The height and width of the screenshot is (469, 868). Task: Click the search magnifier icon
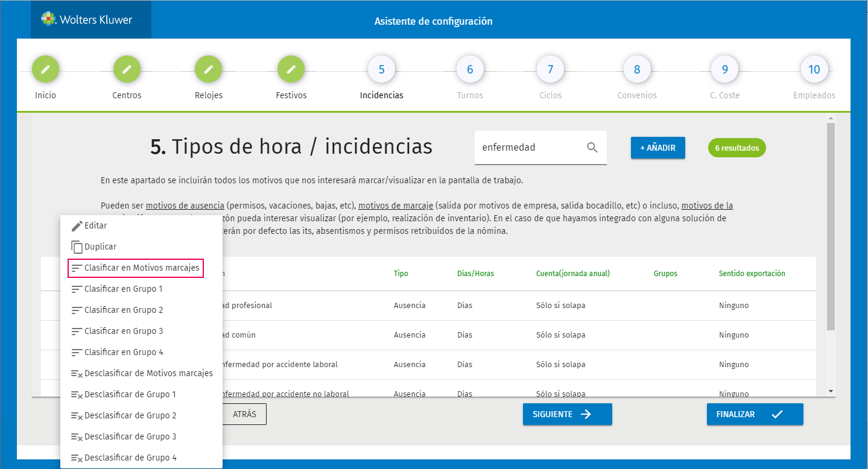click(592, 148)
